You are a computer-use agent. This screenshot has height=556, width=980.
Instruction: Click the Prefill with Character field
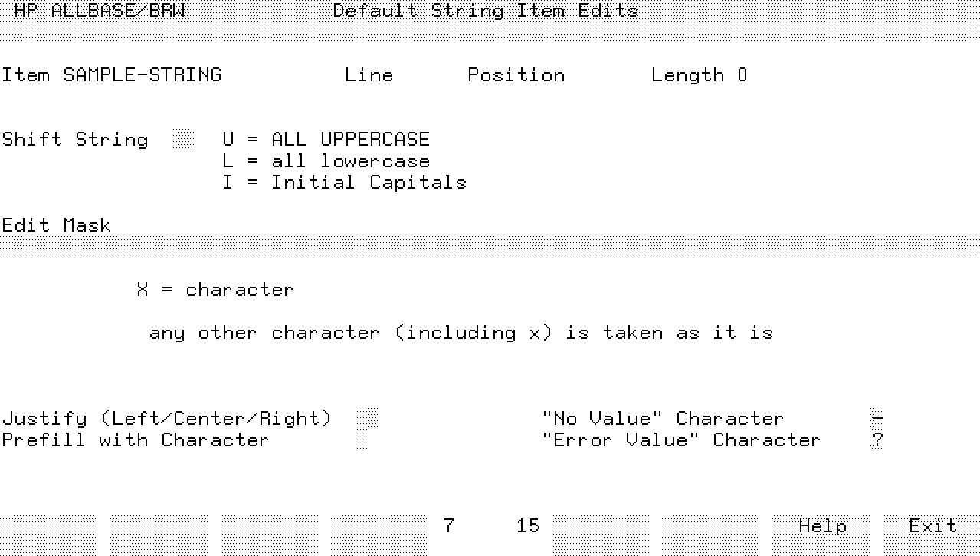[x=362, y=440]
